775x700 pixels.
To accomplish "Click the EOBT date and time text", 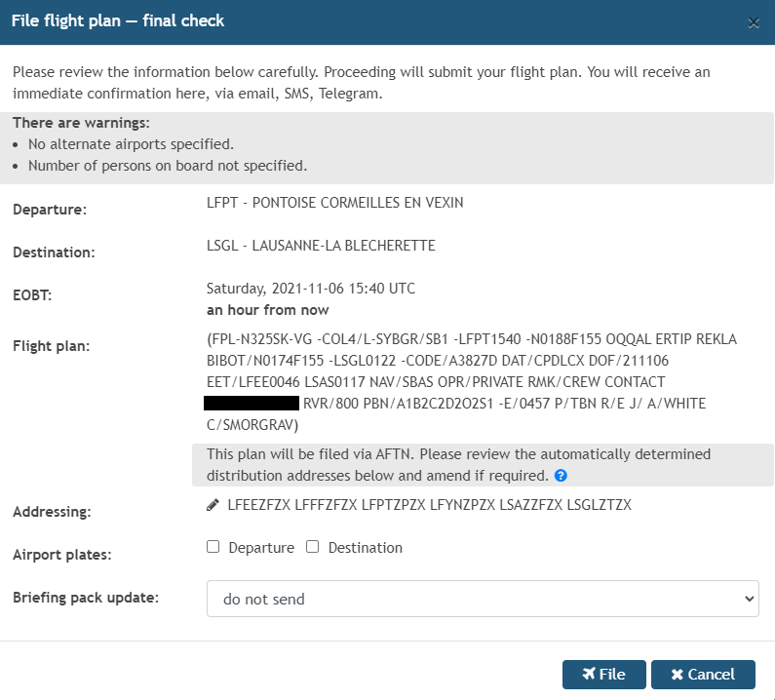I will (311, 290).
